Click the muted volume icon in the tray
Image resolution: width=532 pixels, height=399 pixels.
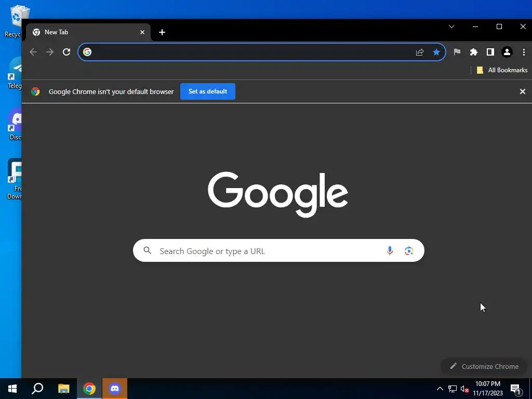point(465,389)
